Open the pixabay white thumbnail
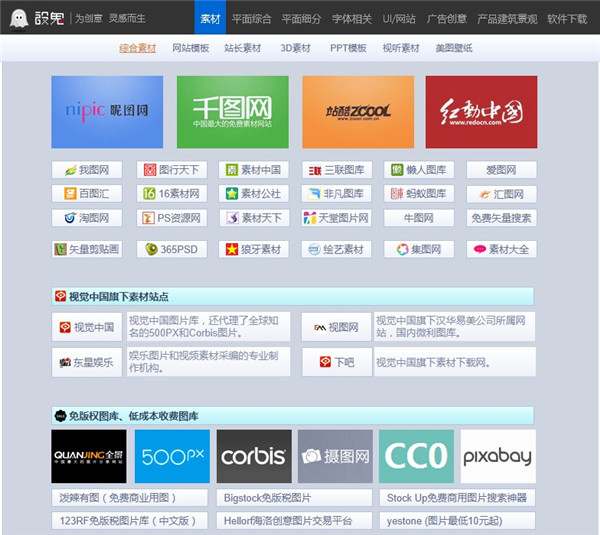600x535 pixels. pyautogui.click(x=498, y=456)
